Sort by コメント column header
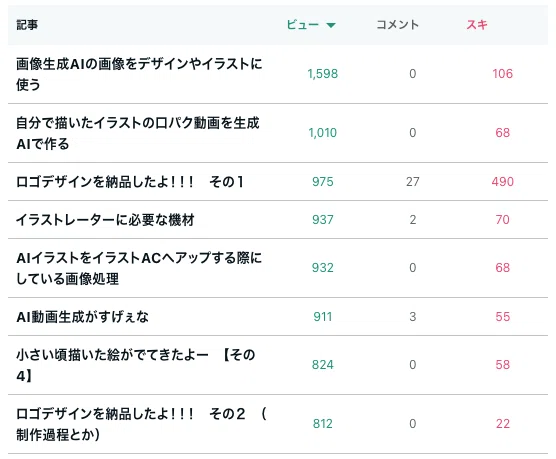The image size is (556, 459). click(x=397, y=25)
